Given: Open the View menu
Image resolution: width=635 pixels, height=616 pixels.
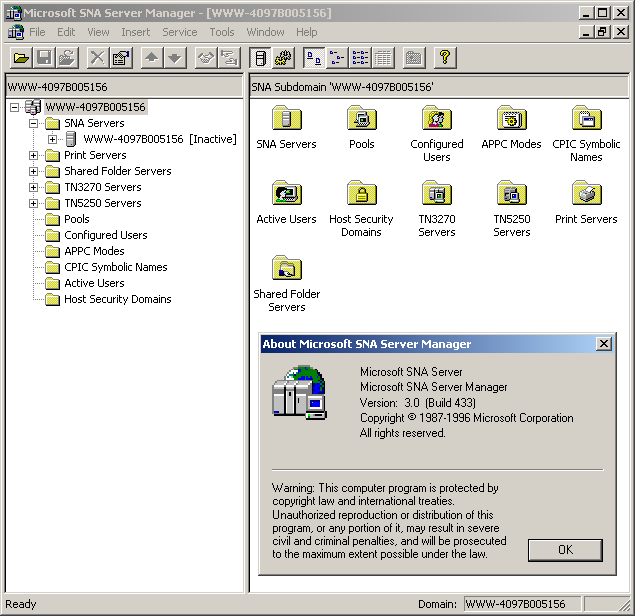Looking at the screenshot, I should point(98,32).
